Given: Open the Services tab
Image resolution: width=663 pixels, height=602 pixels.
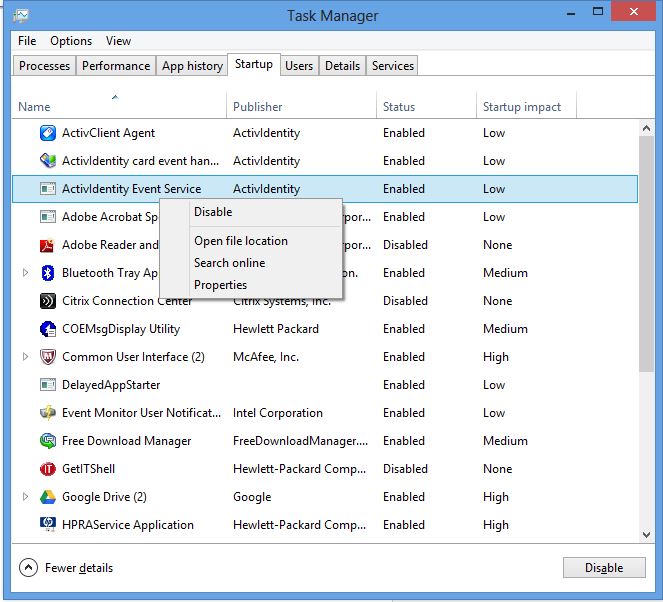Looking at the screenshot, I should 392,66.
